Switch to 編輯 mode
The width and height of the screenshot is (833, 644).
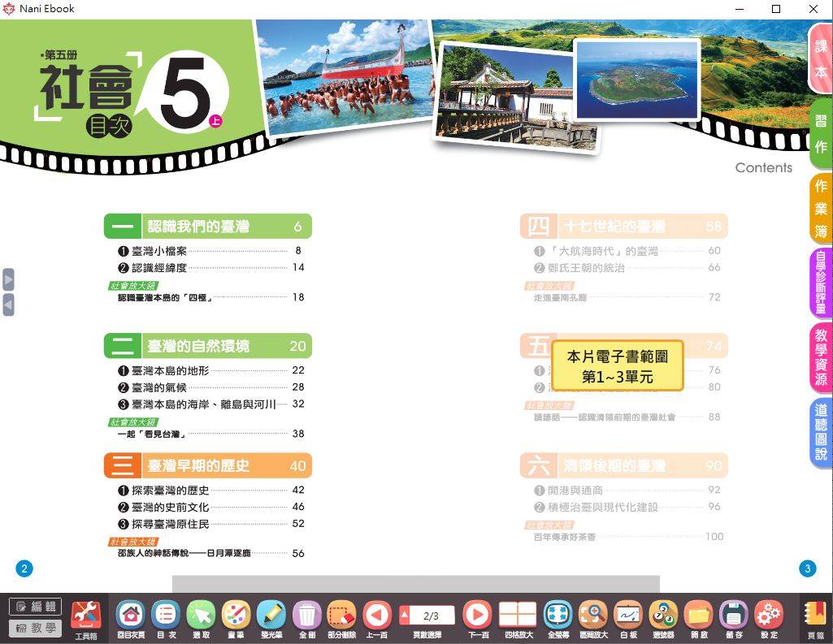point(36,607)
